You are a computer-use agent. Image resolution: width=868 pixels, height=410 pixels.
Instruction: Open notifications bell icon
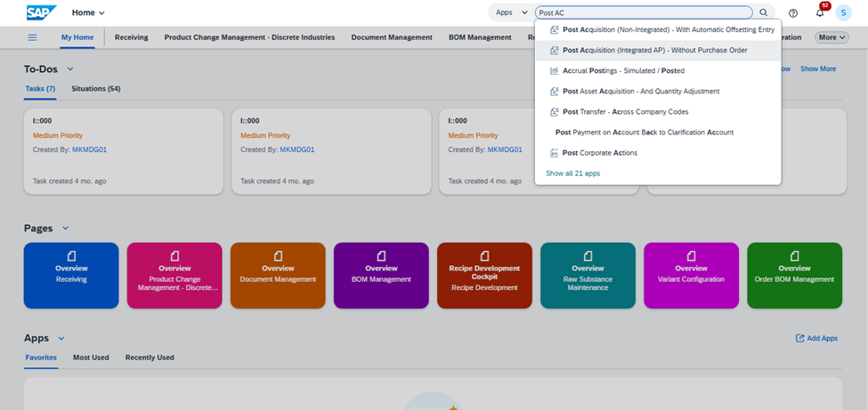click(820, 12)
